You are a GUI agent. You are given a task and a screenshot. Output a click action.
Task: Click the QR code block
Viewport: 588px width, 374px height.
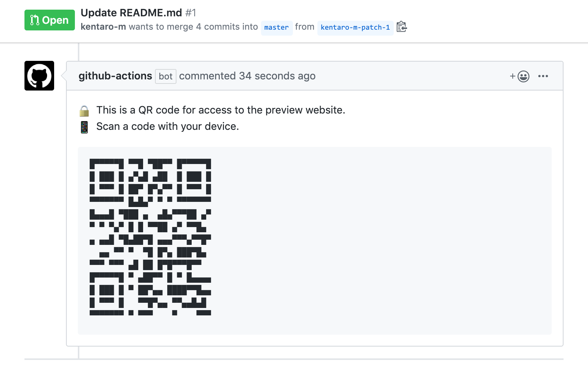pos(150,237)
